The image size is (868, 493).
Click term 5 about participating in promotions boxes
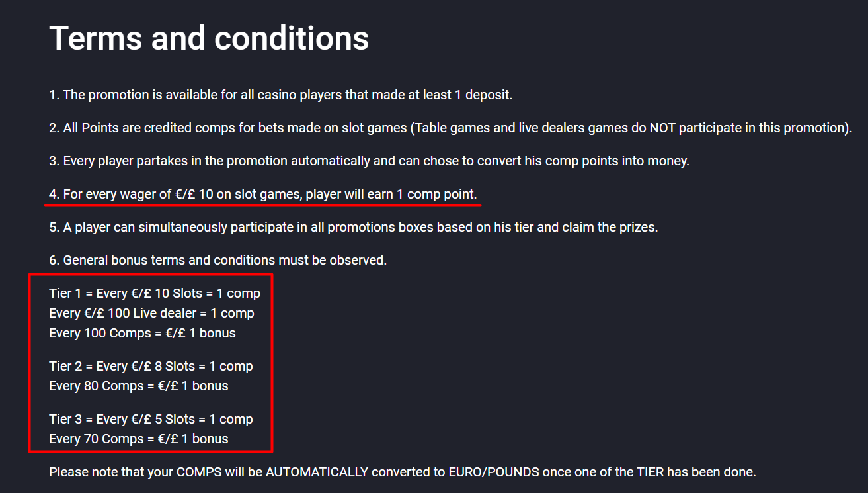point(353,227)
